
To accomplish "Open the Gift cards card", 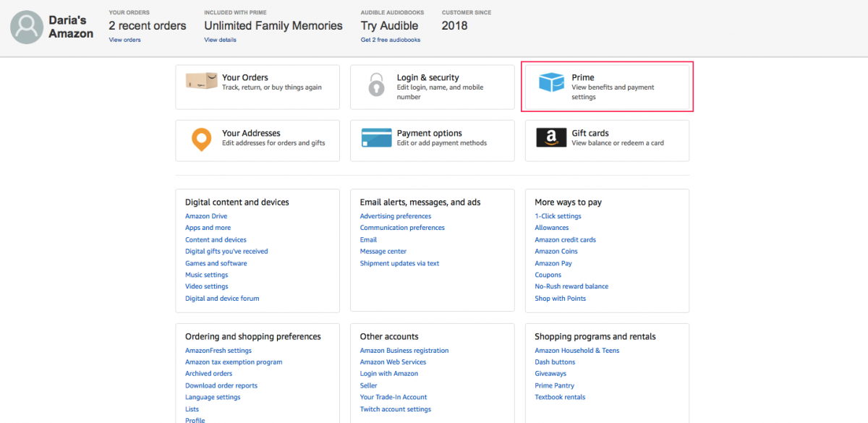I will [607, 140].
